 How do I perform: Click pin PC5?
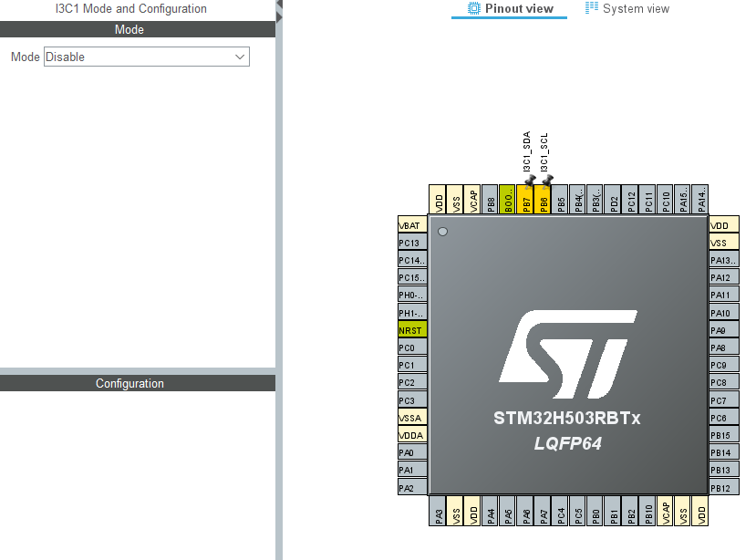578,512
